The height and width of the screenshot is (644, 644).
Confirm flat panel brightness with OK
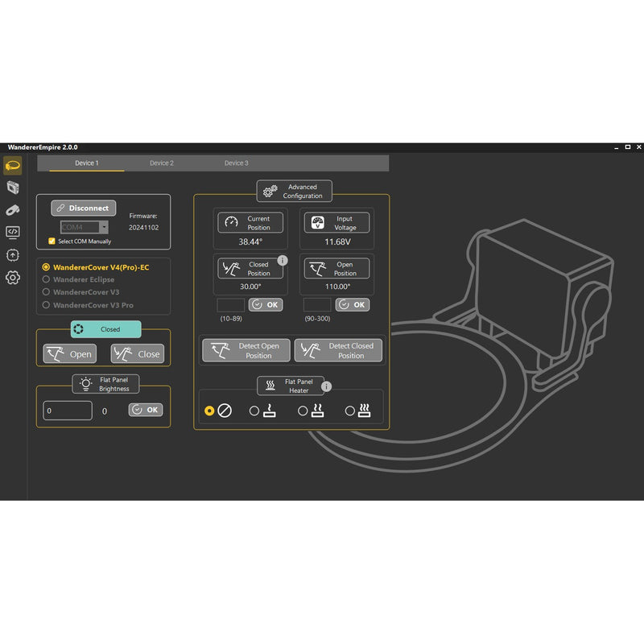146,410
